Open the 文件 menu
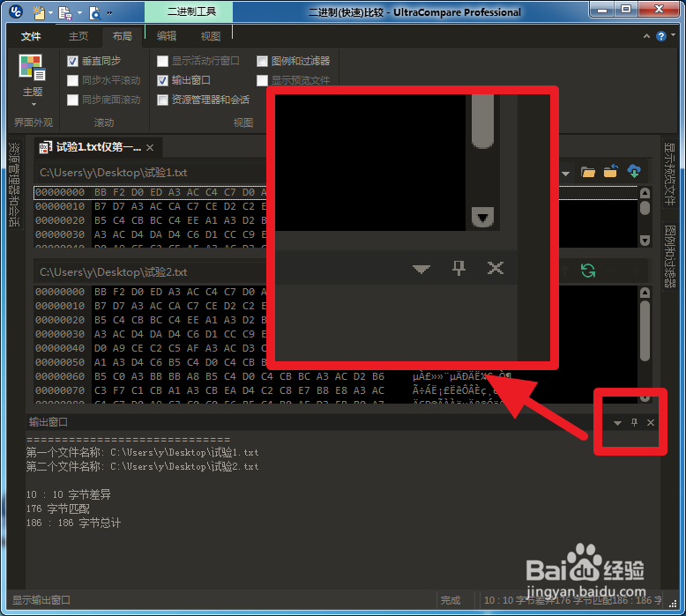Screen dimensions: 686x616 (31, 36)
